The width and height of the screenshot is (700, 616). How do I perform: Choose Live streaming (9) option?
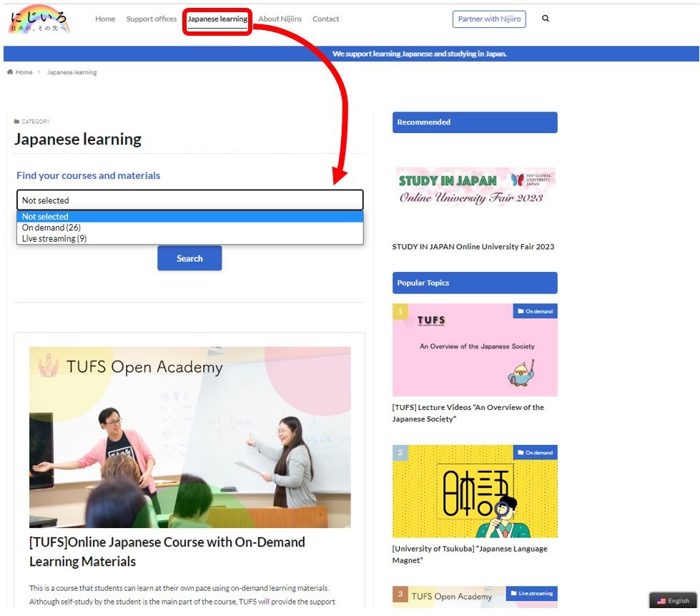pos(189,238)
